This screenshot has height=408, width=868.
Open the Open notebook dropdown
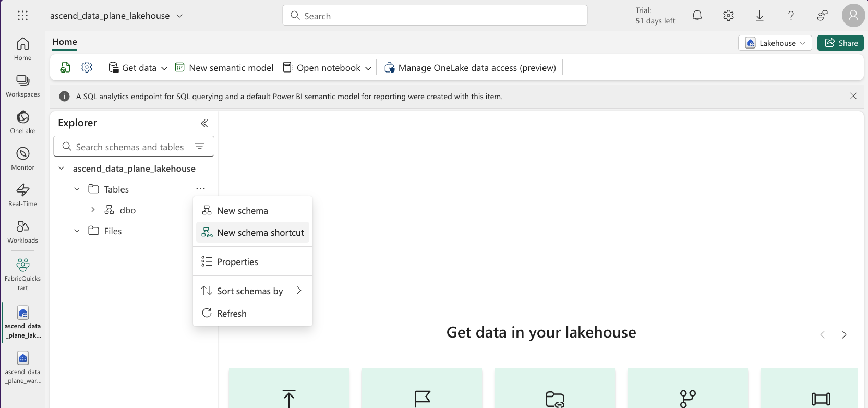(x=327, y=68)
